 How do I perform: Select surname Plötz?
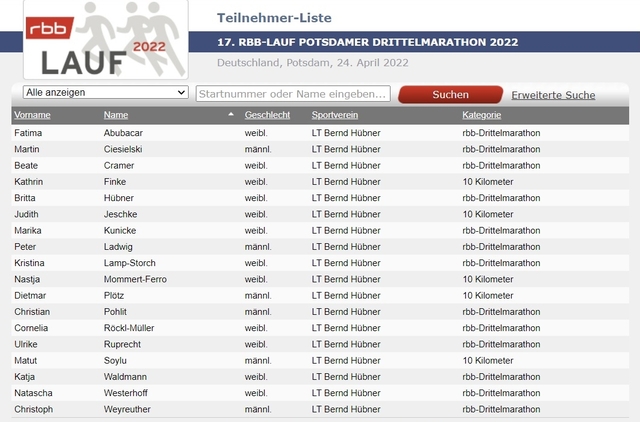pyautogui.click(x=114, y=295)
